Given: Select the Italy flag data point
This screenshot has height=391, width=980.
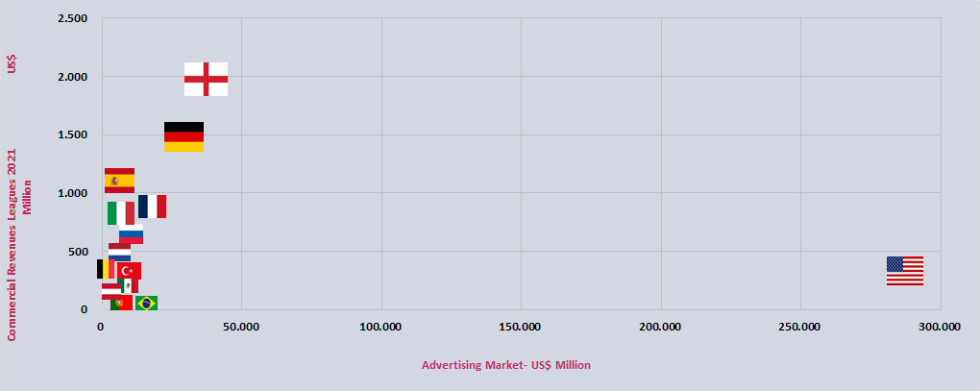Looking at the screenshot, I should pos(120,213).
